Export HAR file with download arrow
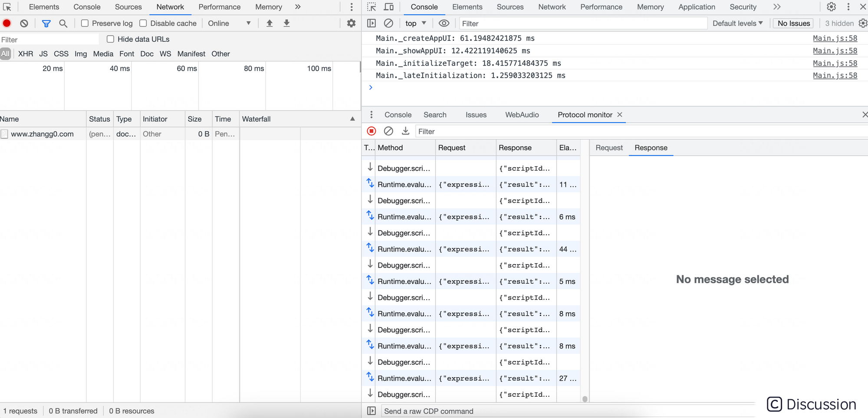868x418 pixels. tap(286, 23)
